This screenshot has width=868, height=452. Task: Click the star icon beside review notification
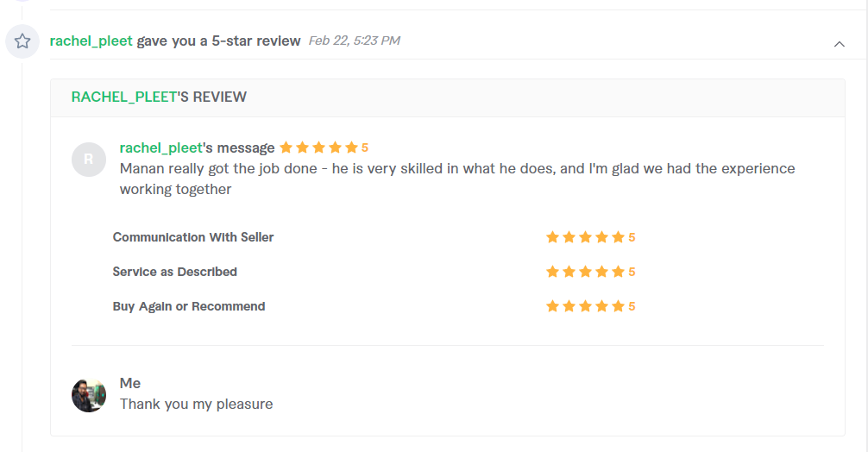click(22, 41)
